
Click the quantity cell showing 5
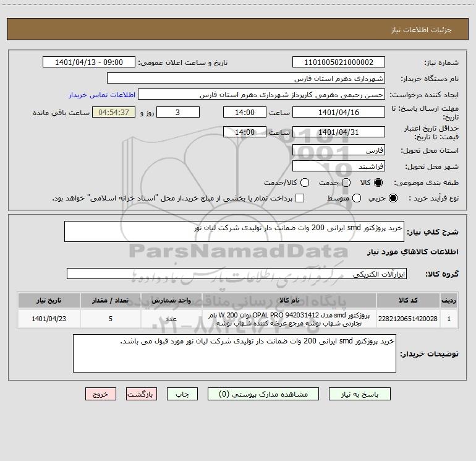click(111, 319)
